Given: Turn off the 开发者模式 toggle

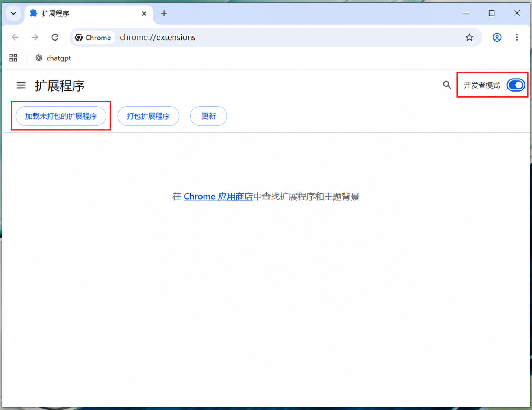Looking at the screenshot, I should point(516,85).
